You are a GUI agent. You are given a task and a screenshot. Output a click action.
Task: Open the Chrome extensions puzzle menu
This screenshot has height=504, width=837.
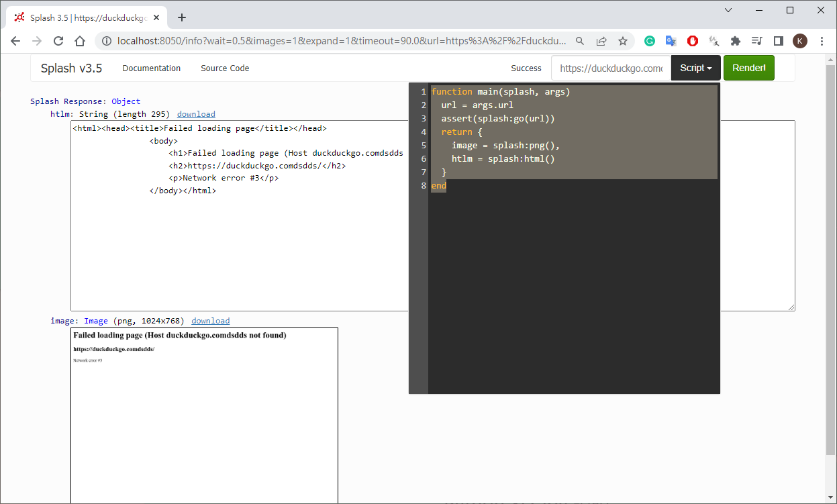[736, 41]
